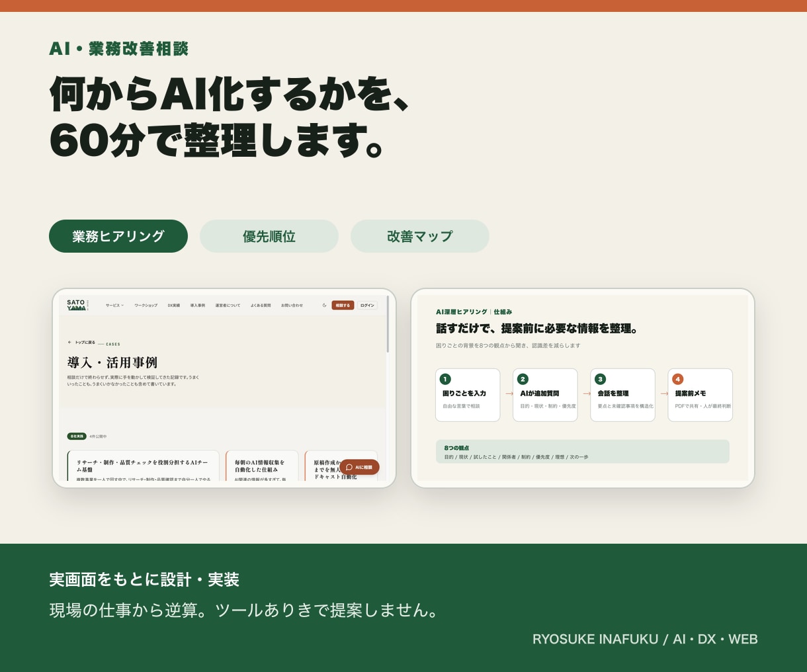Click the orange step 4 number badge
The width and height of the screenshot is (807, 672).
point(677,379)
